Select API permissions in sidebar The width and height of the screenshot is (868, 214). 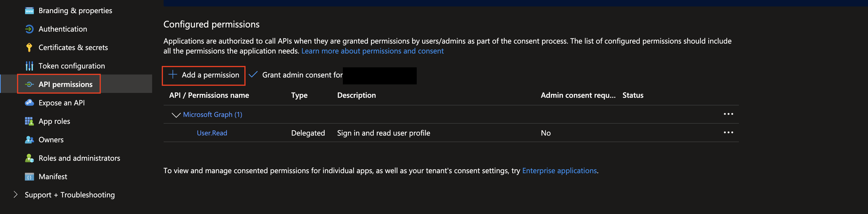(x=66, y=84)
